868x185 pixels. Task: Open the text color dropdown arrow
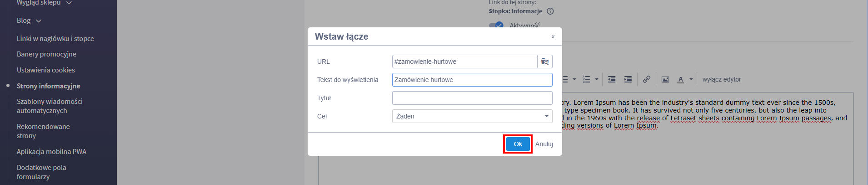click(691, 79)
